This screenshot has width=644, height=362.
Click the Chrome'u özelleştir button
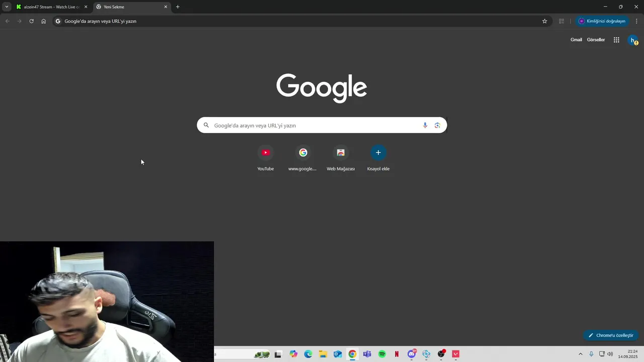coord(611,335)
